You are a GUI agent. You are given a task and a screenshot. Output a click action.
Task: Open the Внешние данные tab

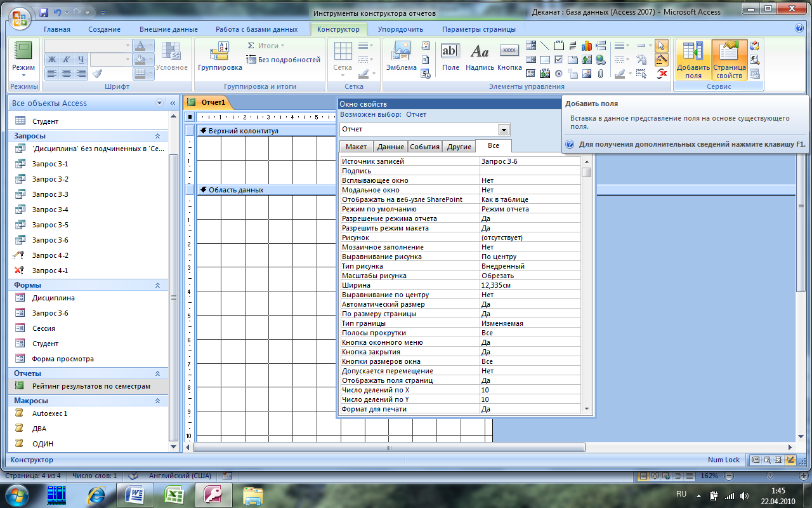pyautogui.click(x=169, y=29)
